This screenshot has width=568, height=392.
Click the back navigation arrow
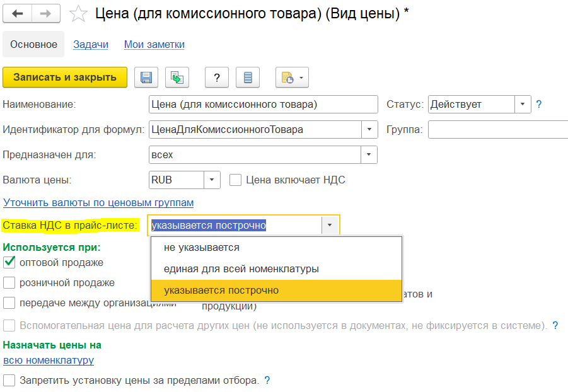pos(17,13)
